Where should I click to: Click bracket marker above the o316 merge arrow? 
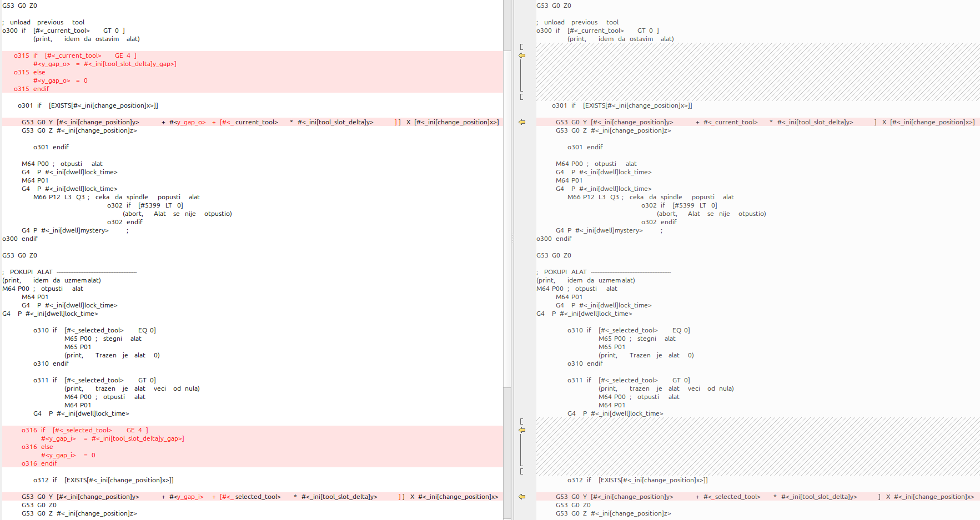click(521, 422)
